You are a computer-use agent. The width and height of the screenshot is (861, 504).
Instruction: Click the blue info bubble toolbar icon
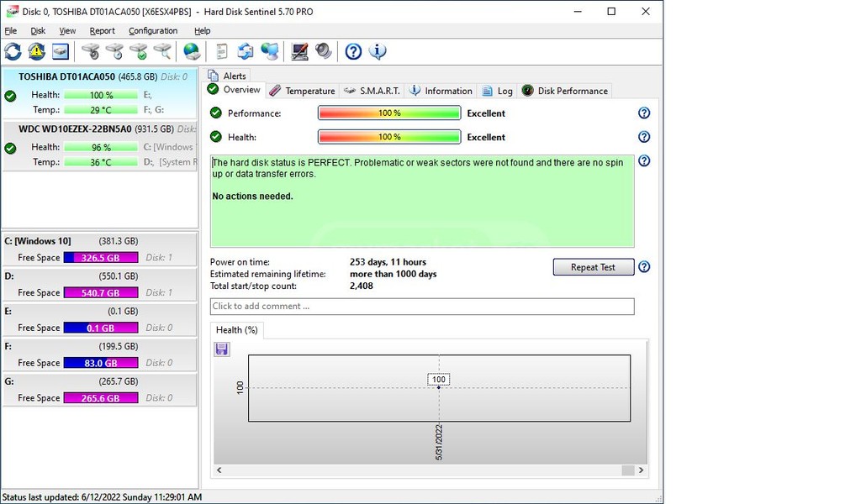click(378, 51)
